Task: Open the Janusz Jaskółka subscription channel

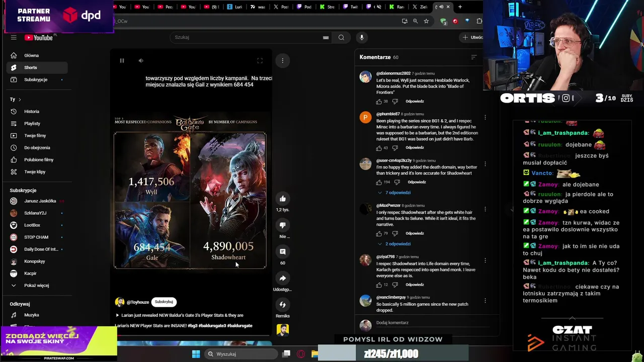Action: click(x=38, y=201)
